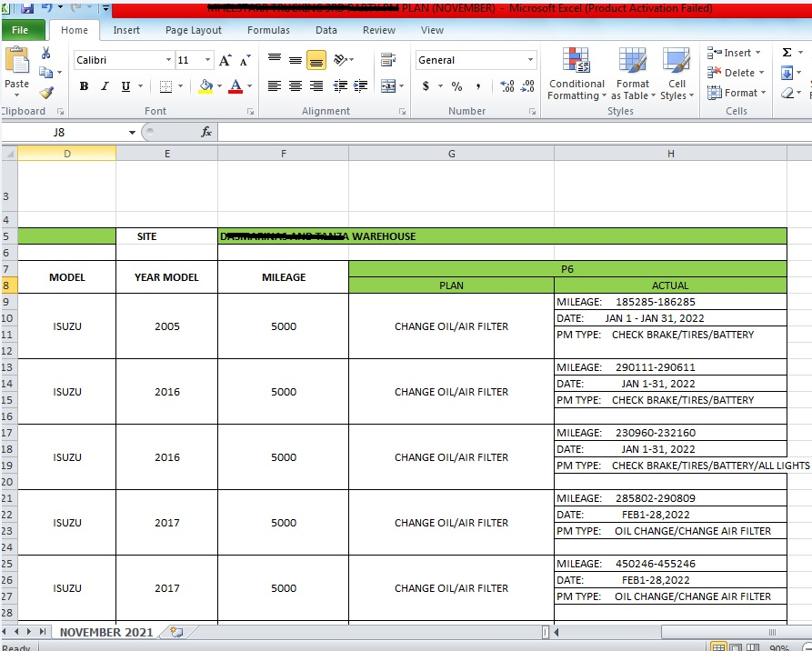Screen dimensions: 812x651
Task: Open Underline style dropdown arrow
Action: click(140, 86)
